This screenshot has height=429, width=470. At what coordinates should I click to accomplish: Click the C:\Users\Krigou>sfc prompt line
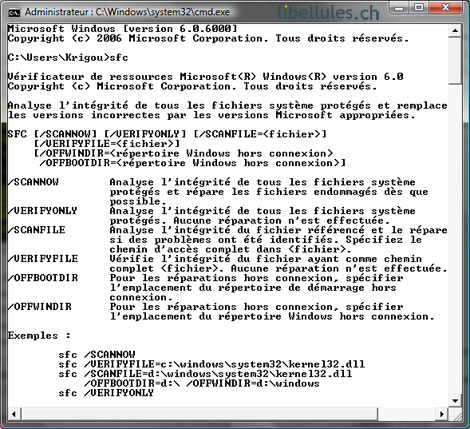pos(68,58)
